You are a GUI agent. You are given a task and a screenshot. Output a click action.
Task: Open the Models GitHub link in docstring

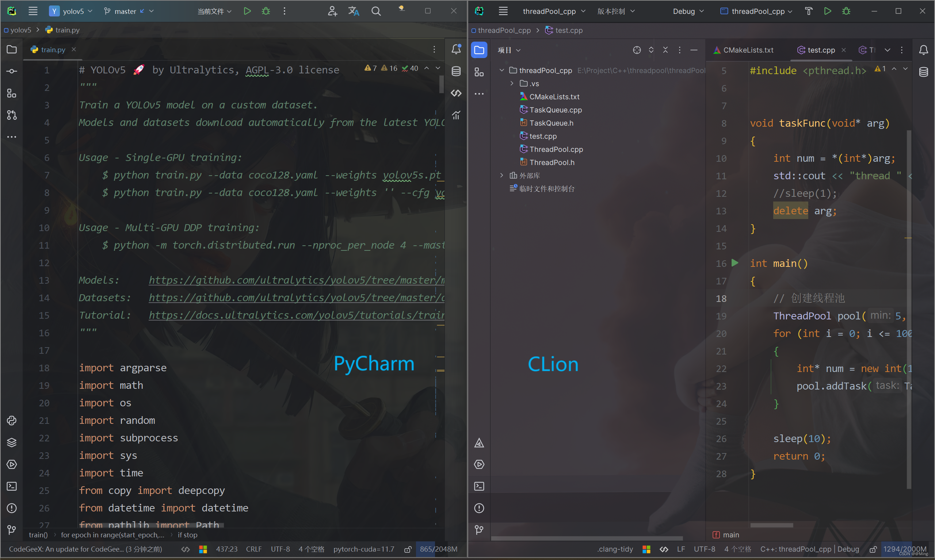pos(296,280)
